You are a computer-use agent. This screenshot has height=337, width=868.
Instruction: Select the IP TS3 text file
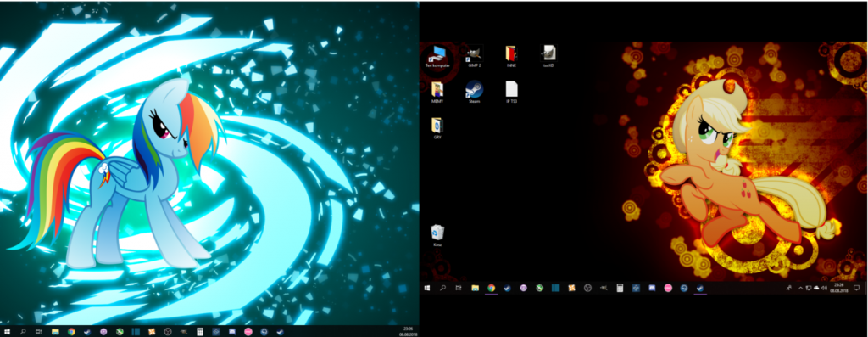(511, 93)
